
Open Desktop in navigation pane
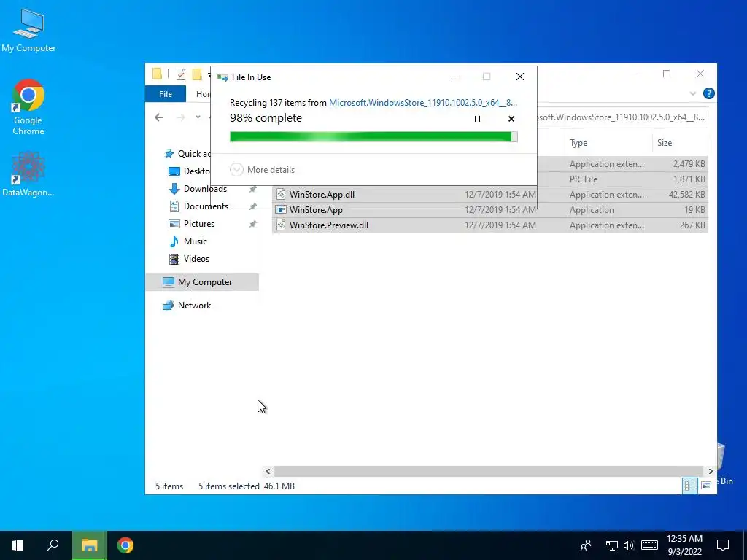pos(189,171)
